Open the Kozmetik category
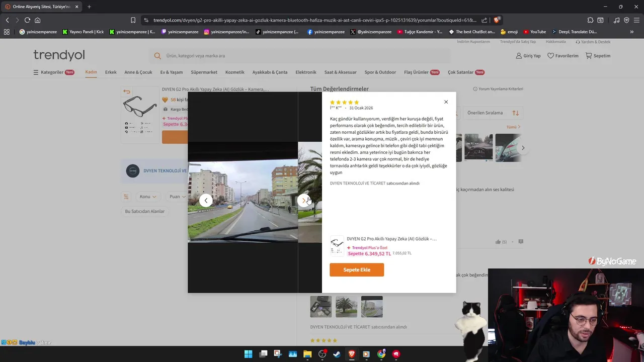This screenshot has width=644, height=362. pos(235,72)
